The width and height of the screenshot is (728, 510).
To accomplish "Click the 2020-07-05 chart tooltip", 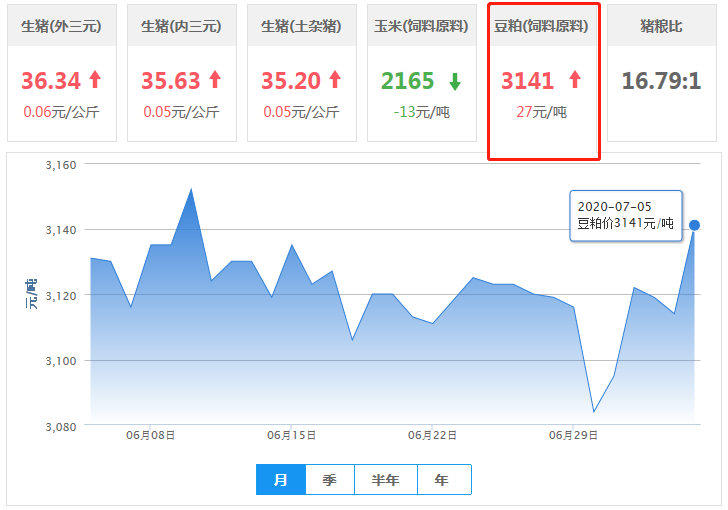I will click(625, 215).
